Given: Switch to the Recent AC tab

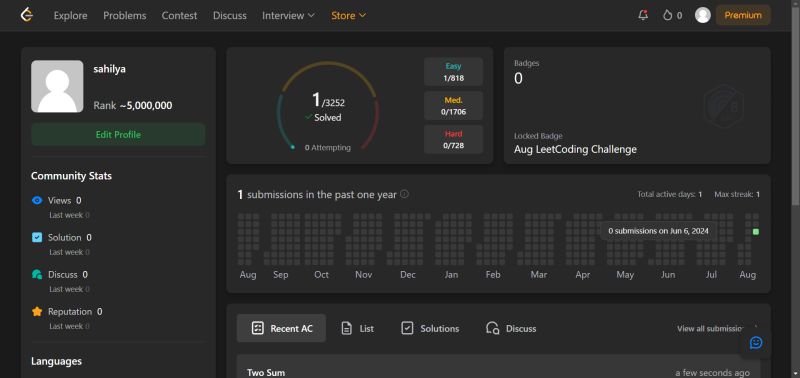Looking at the screenshot, I should click(x=281, y=328).
